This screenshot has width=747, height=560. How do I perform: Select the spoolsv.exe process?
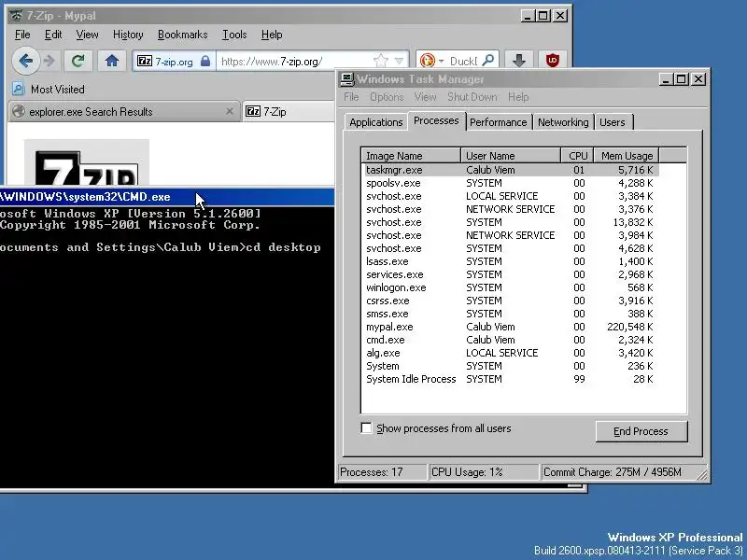click(510, 183)
